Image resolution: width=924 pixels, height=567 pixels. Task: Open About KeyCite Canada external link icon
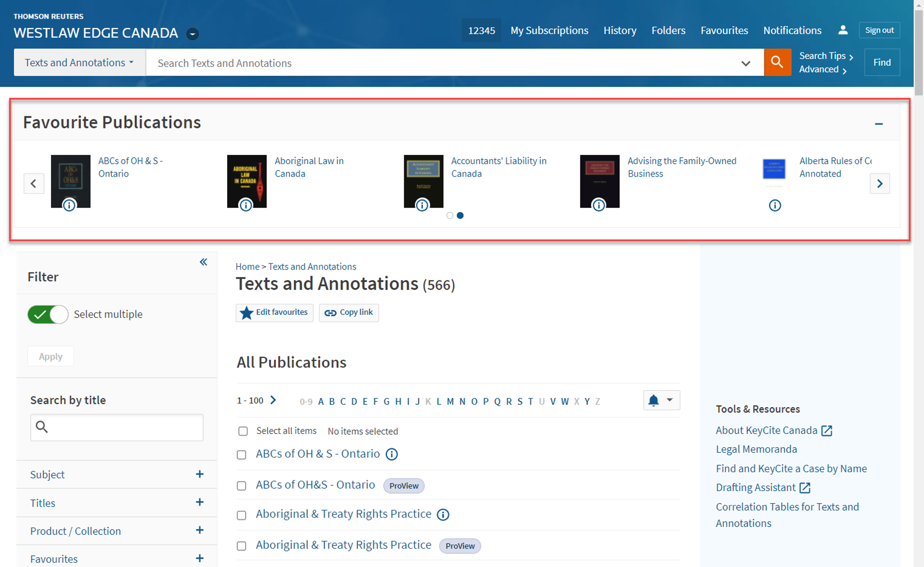click(x=826, y=430)
